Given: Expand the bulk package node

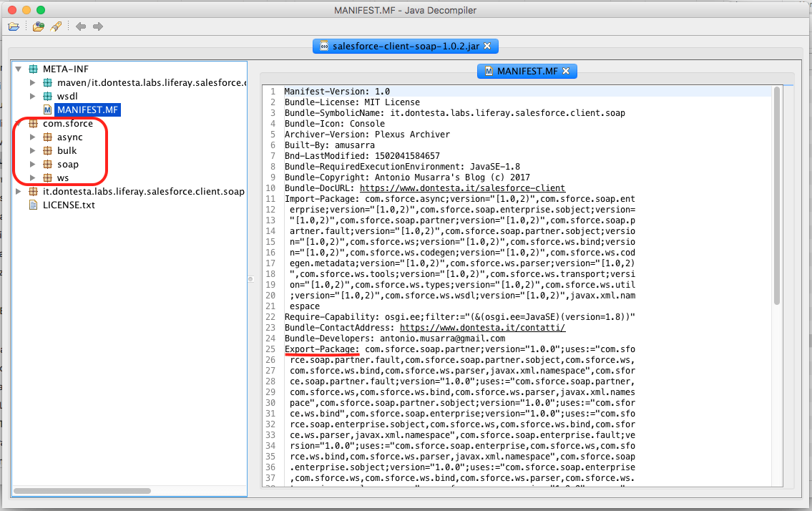Looking at the screenshot, I should pos(33,150).
